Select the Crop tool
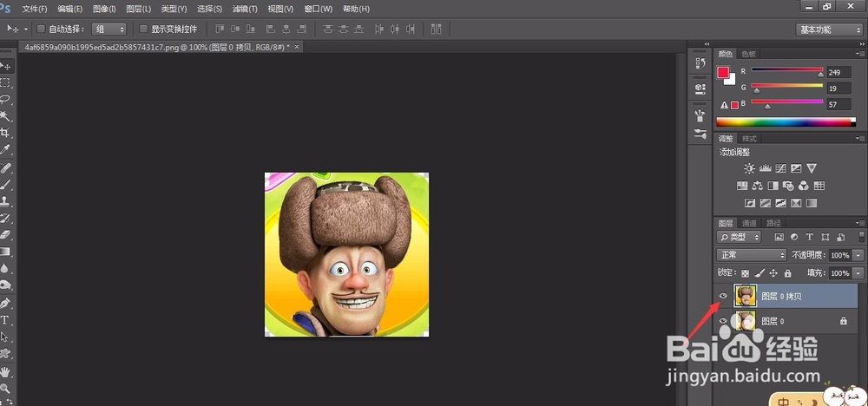This screenshot has height=406, width=868. pyautogui.click(x=5, y=133)
